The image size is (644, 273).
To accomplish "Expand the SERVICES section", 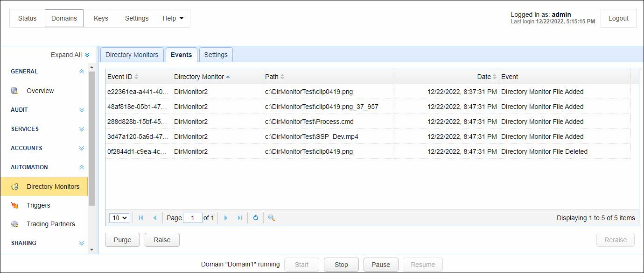I will 82,129.
